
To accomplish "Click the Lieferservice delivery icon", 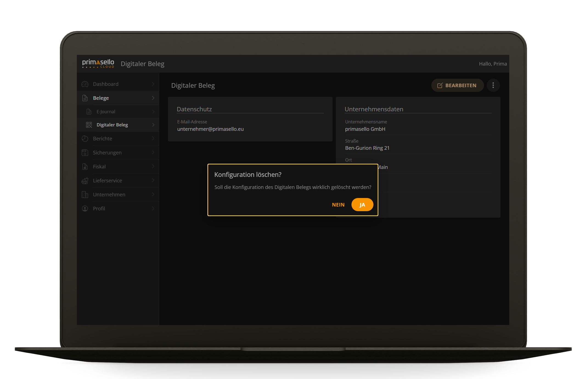I will tap(85, 180).
